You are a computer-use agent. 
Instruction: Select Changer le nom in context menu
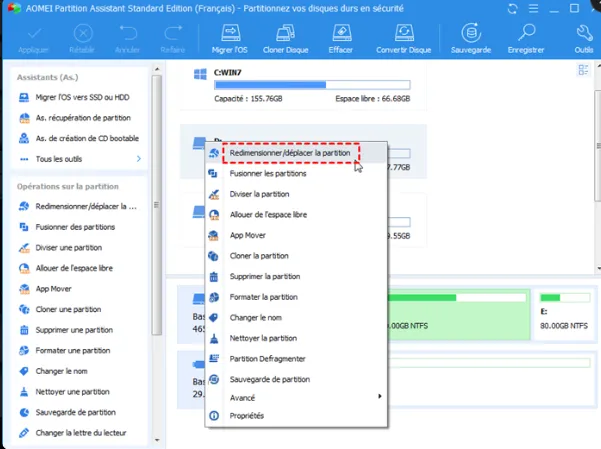(x=296, y=317)
